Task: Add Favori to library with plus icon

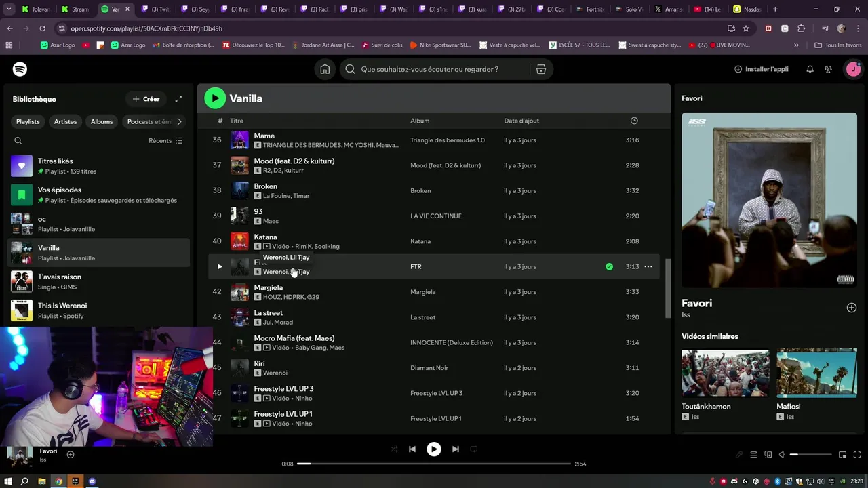Action: tap(852, 308)
